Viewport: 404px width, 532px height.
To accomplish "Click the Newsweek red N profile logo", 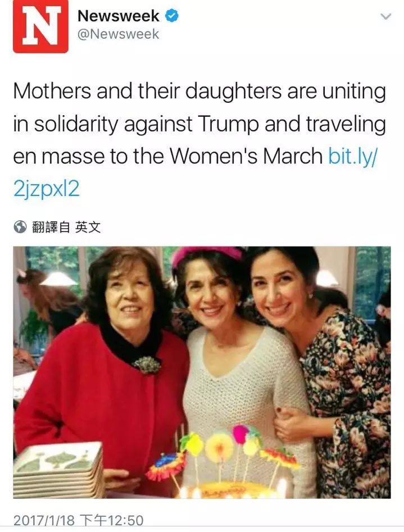I will (40, 26).
